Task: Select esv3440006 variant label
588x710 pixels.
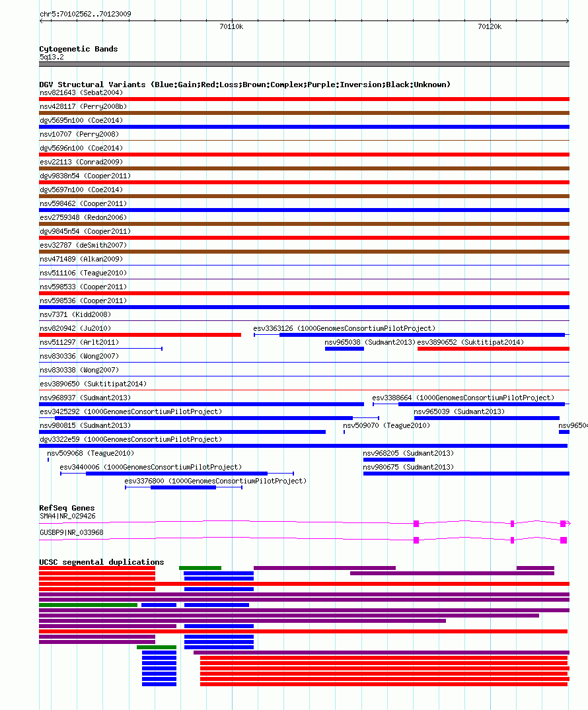Action: [x=151, y=468]
